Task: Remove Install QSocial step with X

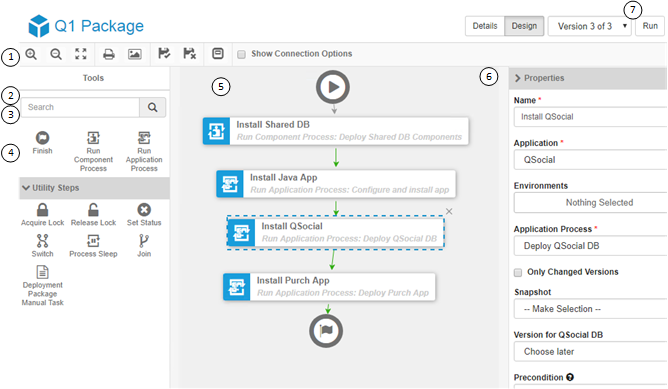Action: point(449,211)
